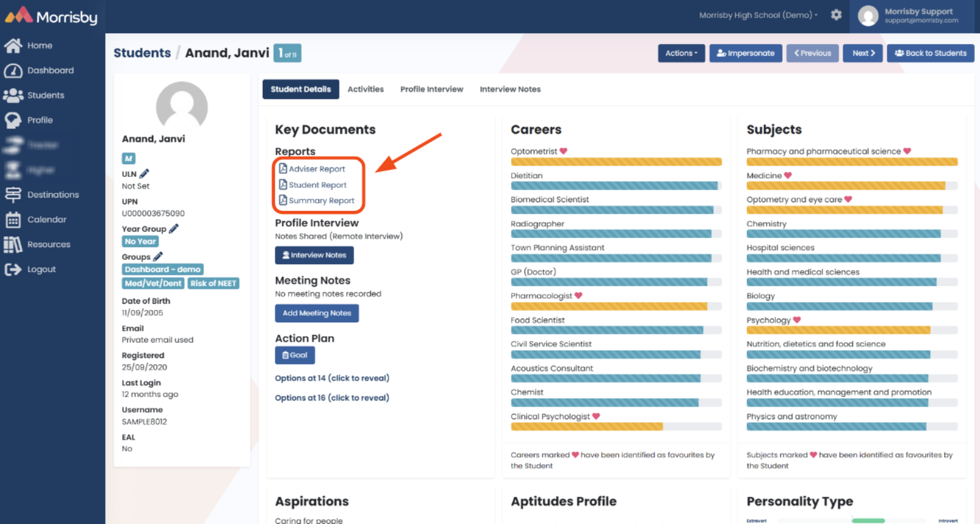980x524 pixels.
Task: Open the Interview Notes button under Profile Interview
Action: 314,255
